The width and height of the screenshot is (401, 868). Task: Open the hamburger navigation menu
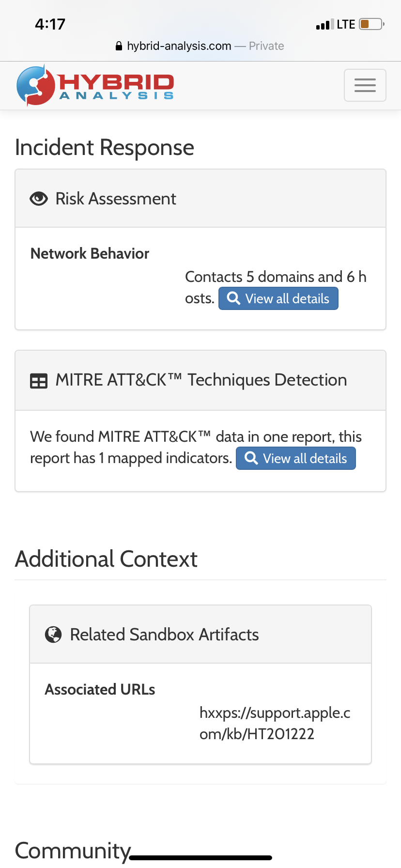(365, 85)
